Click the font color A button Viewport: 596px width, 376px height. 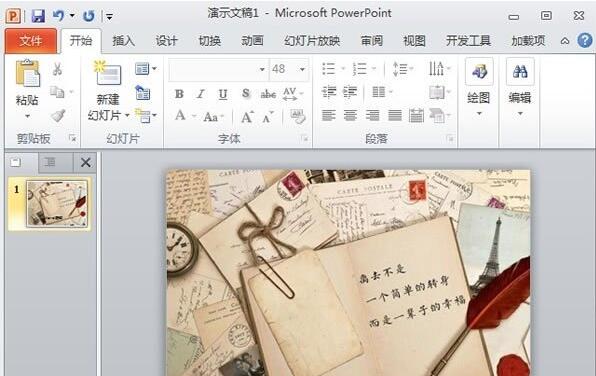click(x=180, y=115)
